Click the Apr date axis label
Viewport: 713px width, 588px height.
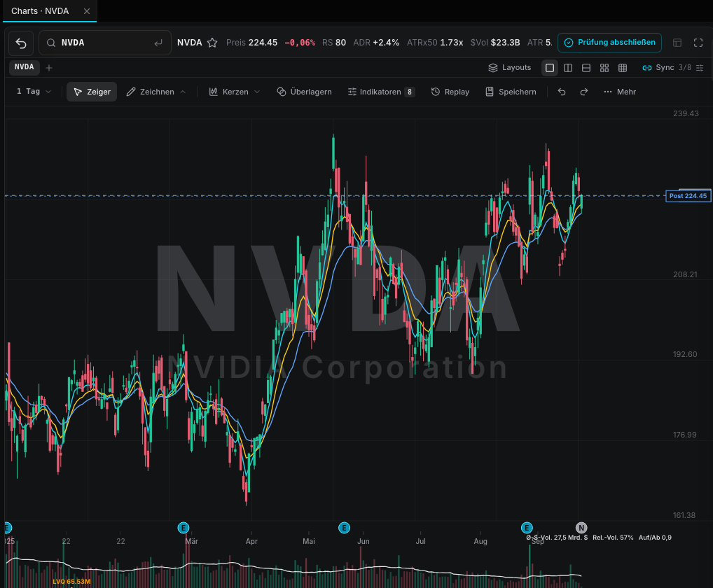(x=251, y=541)
